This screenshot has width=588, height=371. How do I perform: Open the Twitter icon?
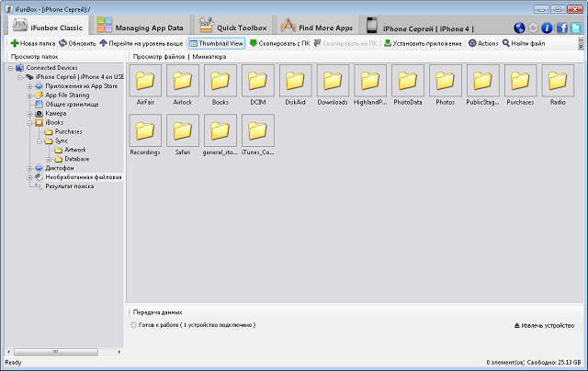coord(576,28)
